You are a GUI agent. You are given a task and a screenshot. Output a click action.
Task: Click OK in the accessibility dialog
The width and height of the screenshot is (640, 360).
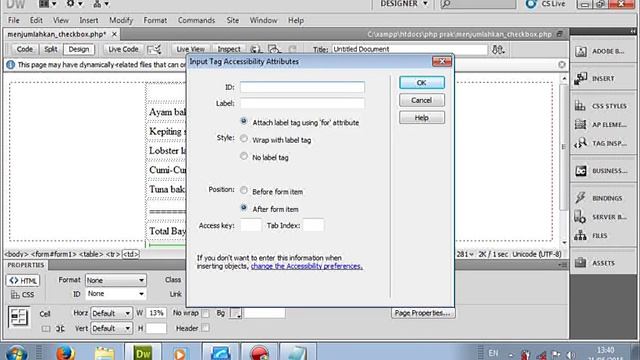tap(422, 82)
